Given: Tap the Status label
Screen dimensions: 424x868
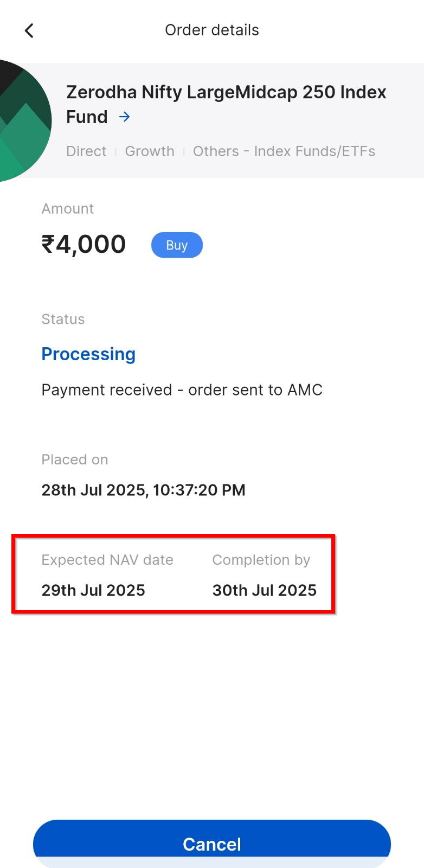Looking at the screenshot, I should point(63,320).
